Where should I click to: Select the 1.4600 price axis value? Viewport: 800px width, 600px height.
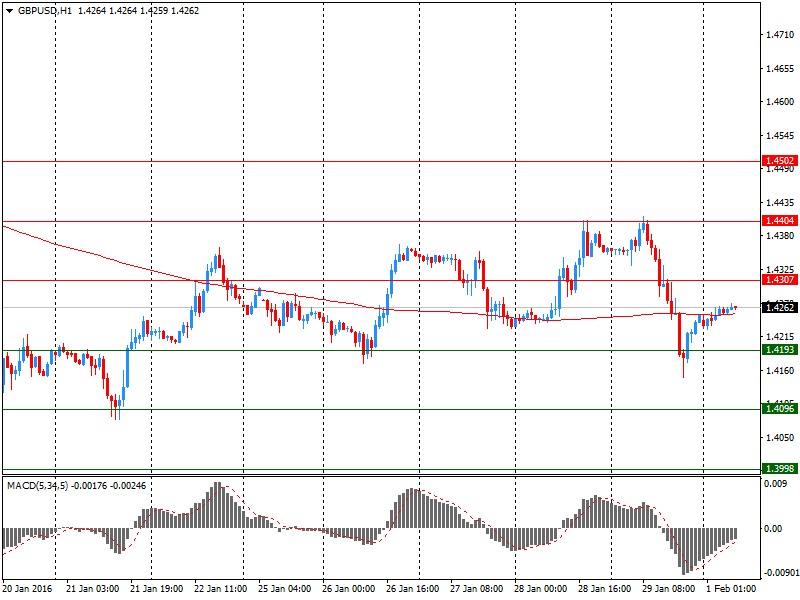point(780,102)
